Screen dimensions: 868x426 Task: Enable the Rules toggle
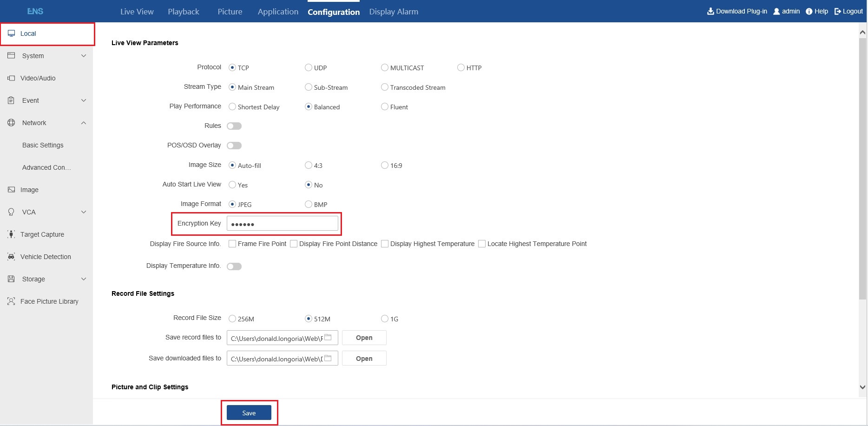[x=234, y=126]
